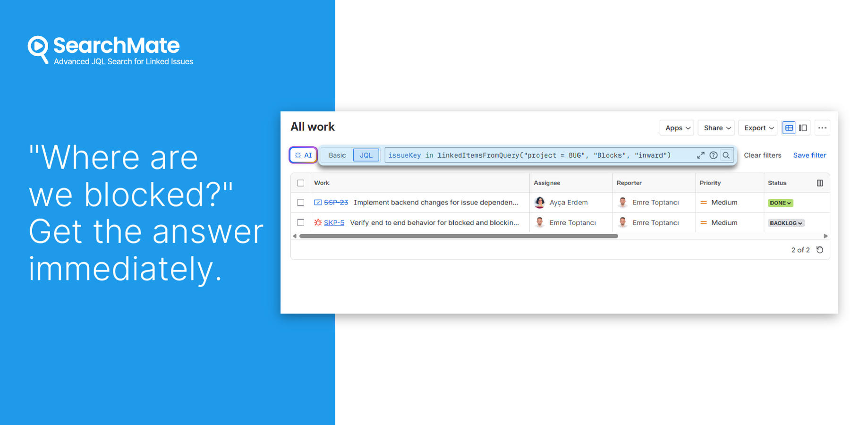
Task: Open the BACKLOG status dropdown on SKP-5
Action: coord(785,222)
